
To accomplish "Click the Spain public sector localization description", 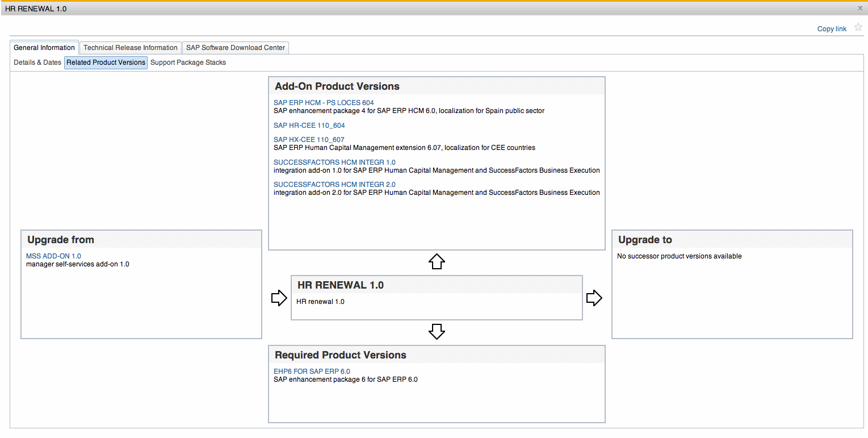I will coord(409,111).
